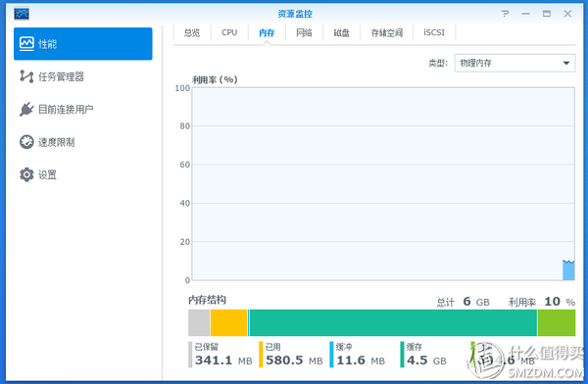This screenshot has height=384, width=588.
Task: Click the Resource Monitor app icon in title bar
Action: click(22, 15)
